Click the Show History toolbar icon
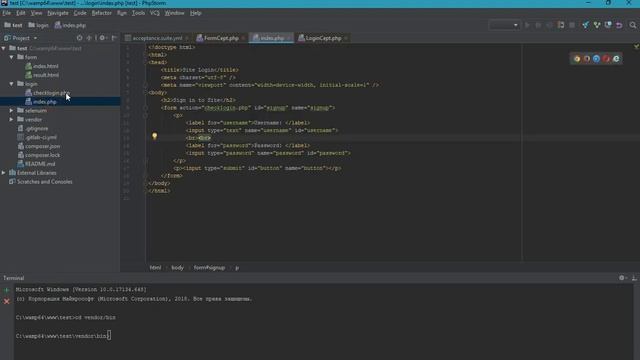Viewport: 640px width, 360px height. (x=608, y=25)
